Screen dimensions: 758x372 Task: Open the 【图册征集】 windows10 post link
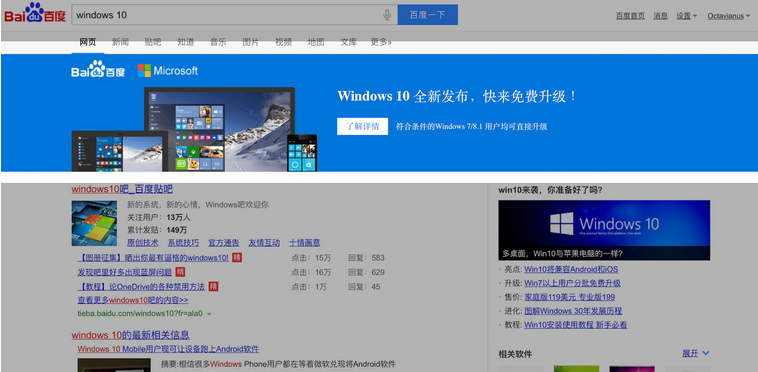[x=153, y=258]
